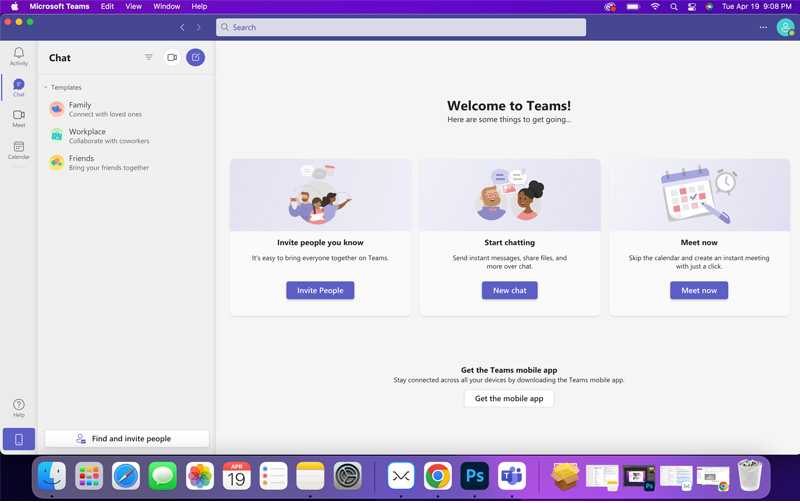Open the Edit menu
The width and height of the screenshot is (800, 503).
point(107,7)
